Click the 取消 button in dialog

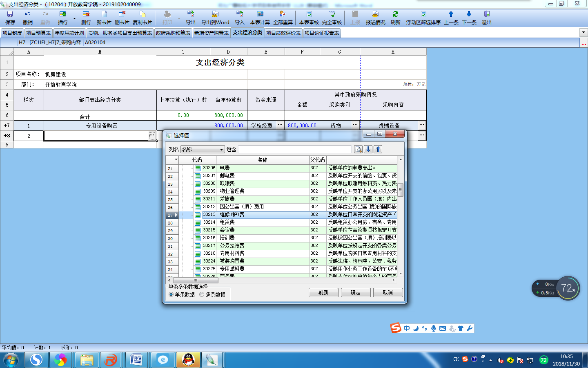pyautogui.click(x=388, y=292)
